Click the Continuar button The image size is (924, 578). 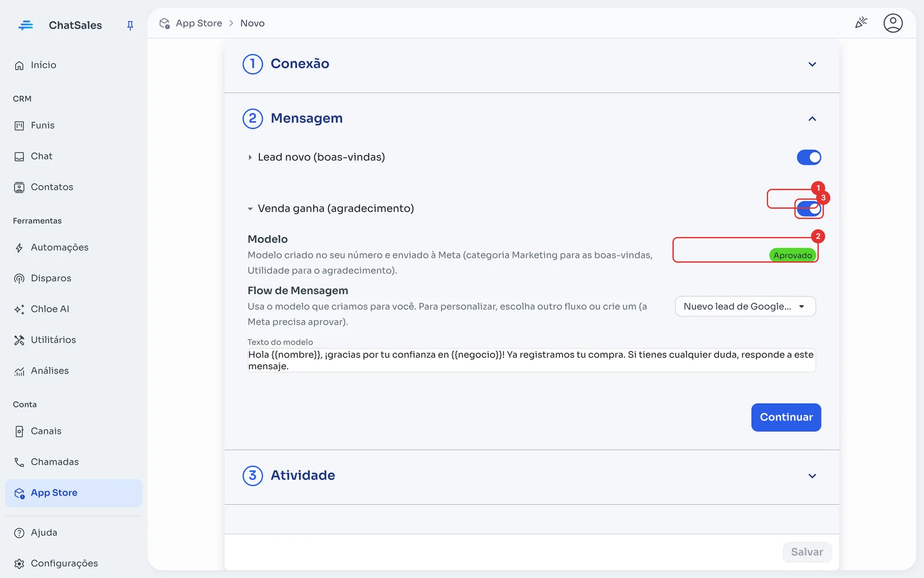click(786, 417)
